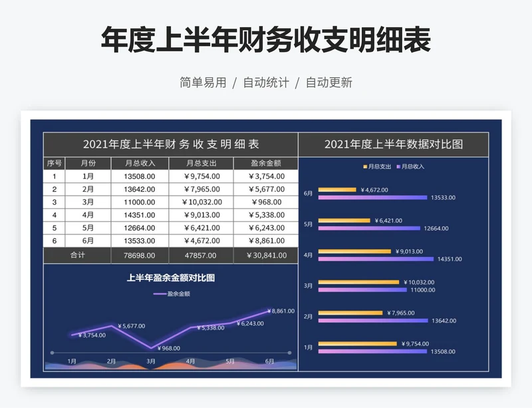Click the 上半年盈余金额对比图 line chart title
This screenshot has height=408, width=532.
coord(171,278)
